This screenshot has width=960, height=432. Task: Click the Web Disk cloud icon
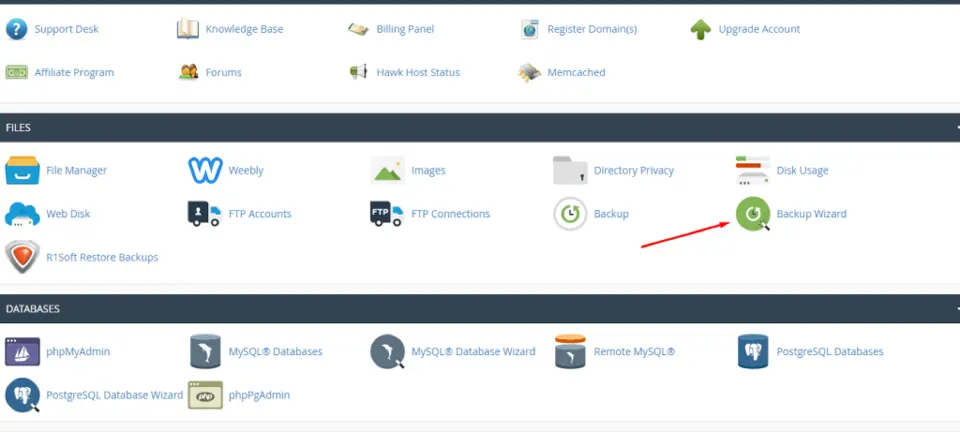(x=22, y=214)
